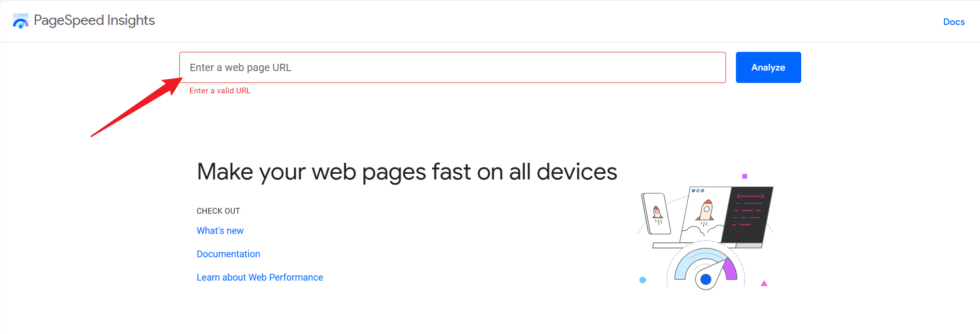Click the PageSpeed Insights title text
Screen dimensions: 980x334
(94, 20)
